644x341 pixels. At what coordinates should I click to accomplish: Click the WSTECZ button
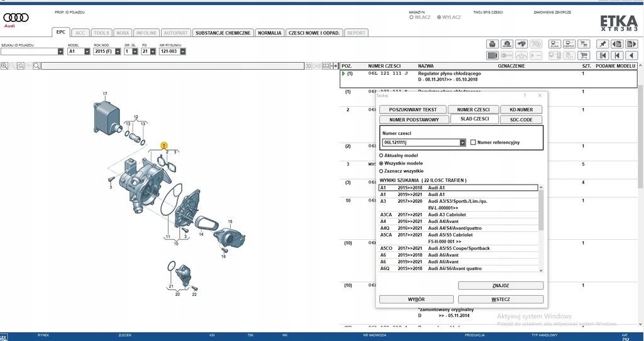click(501, 300)
